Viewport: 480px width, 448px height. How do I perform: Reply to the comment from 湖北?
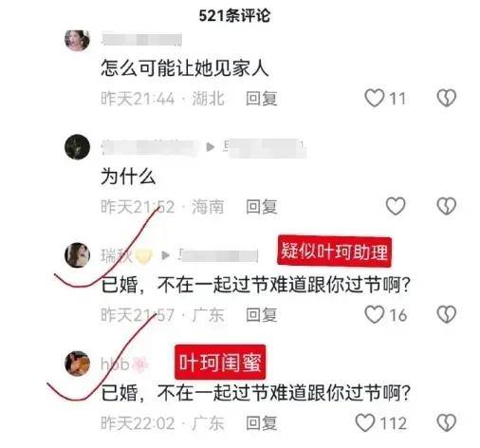(262, 99)
